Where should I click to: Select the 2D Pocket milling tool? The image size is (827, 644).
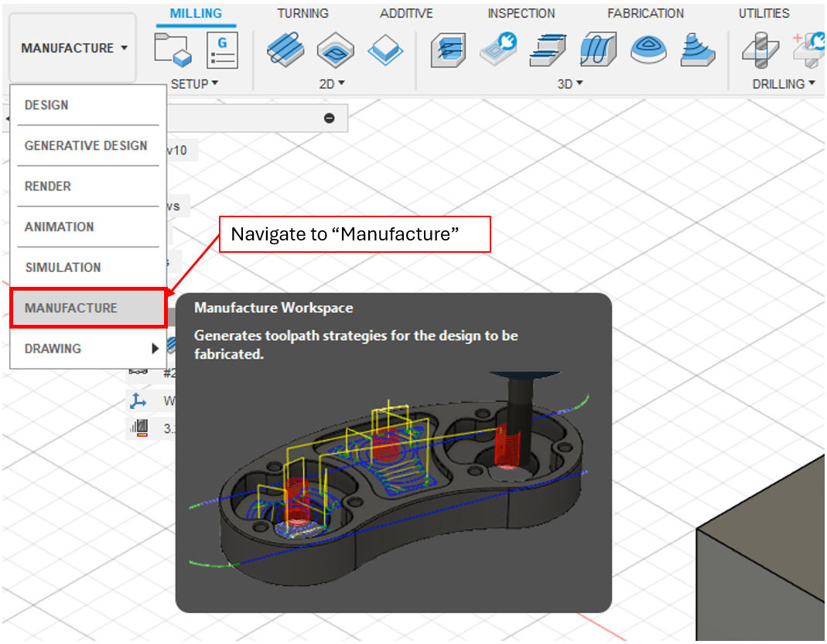pos(336,49)
